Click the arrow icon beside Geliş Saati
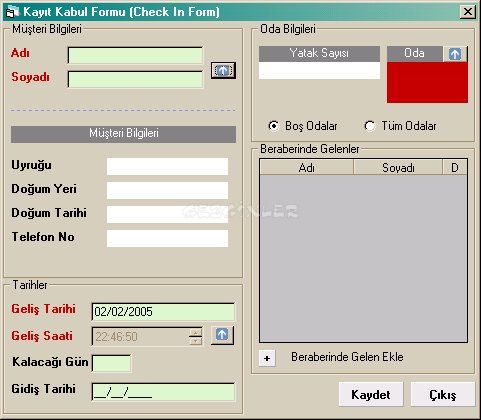 click(x=222, y=335)
